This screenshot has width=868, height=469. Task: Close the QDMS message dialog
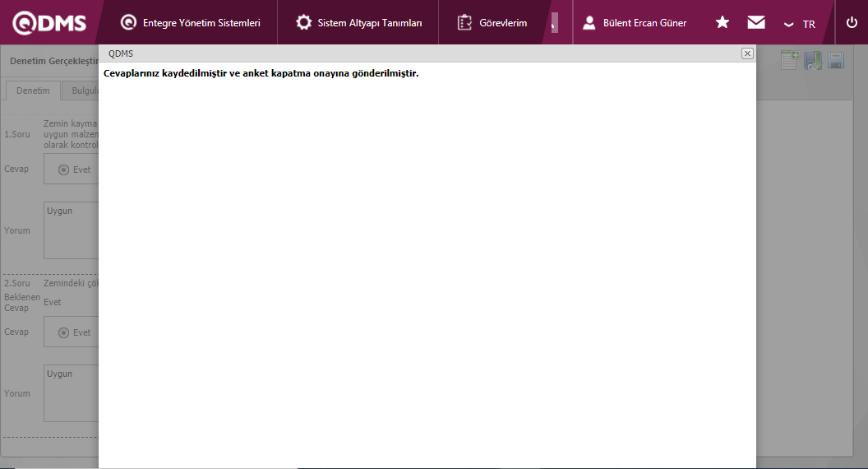747,53
